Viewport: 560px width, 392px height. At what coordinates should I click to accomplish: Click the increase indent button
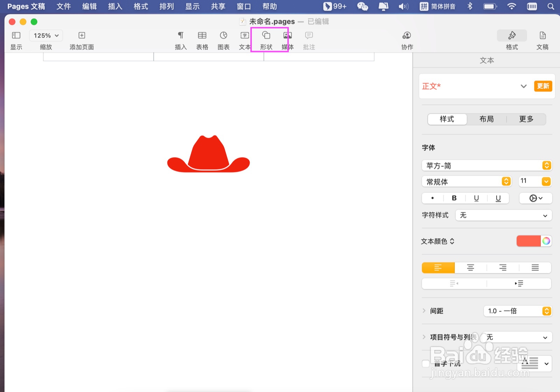tap(519, 283)
